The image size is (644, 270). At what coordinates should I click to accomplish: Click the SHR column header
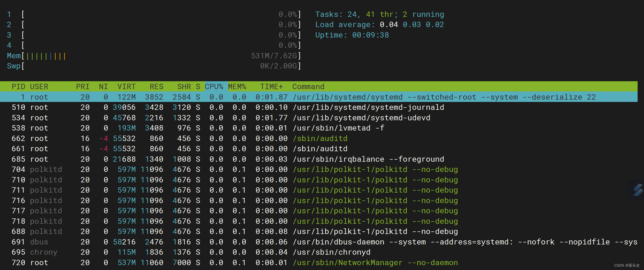[x=184, y=87]
